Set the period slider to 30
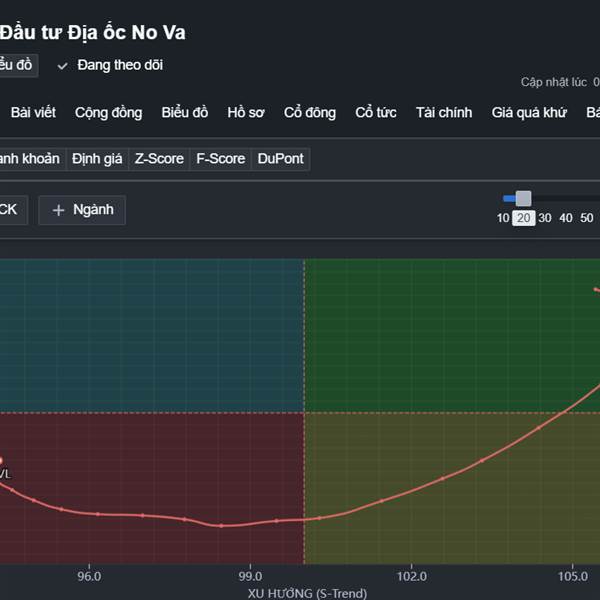Image resolution: width=600 pixels, height=600 pixels. [x=545, y=218]
